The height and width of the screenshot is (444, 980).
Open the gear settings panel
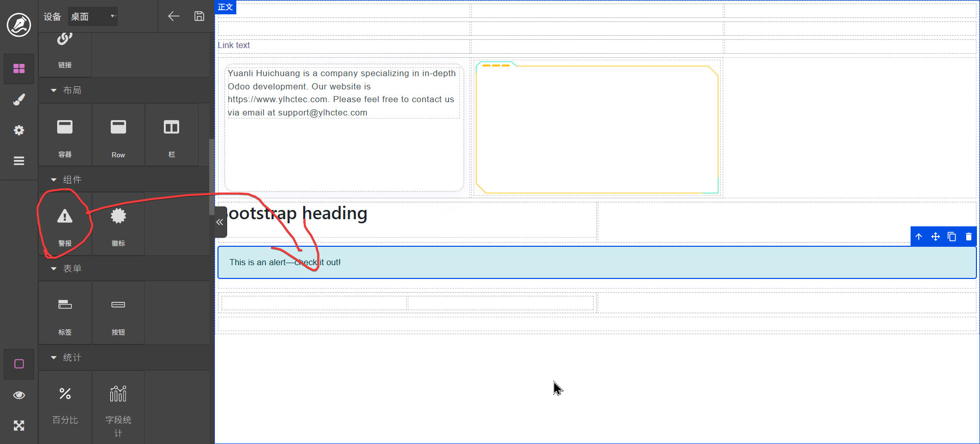19,130
